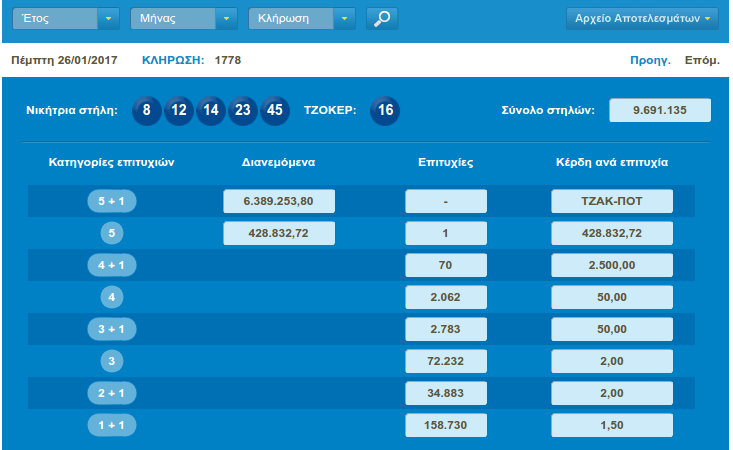Click the 6.389.253,80 distributed amount box
733x450 pixels.
(279, 201)
